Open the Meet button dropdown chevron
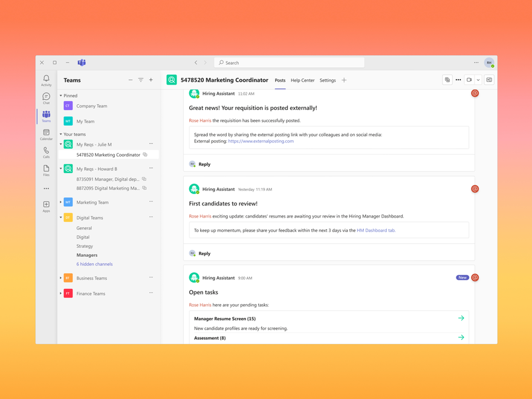 click(x=478, y=79)
